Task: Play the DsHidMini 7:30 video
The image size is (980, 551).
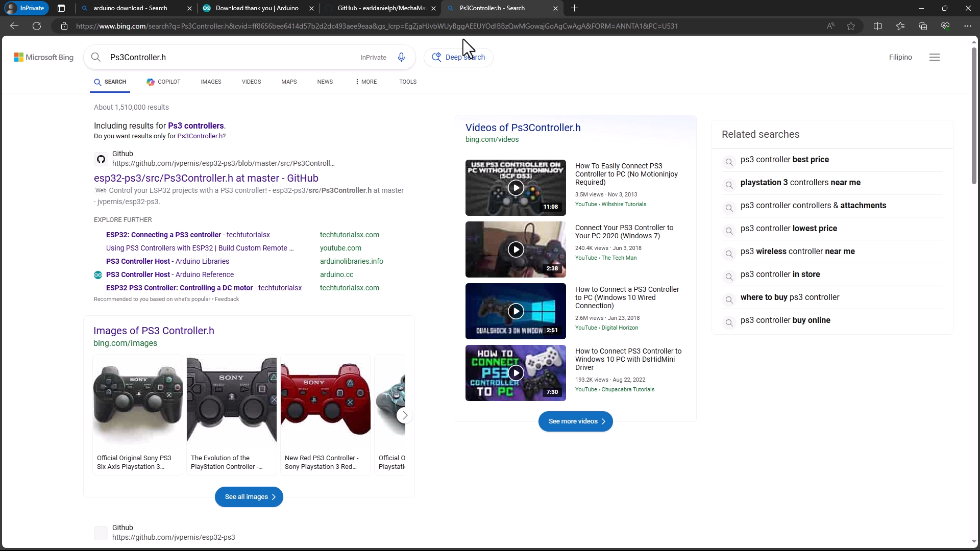Action: point(516,373)
